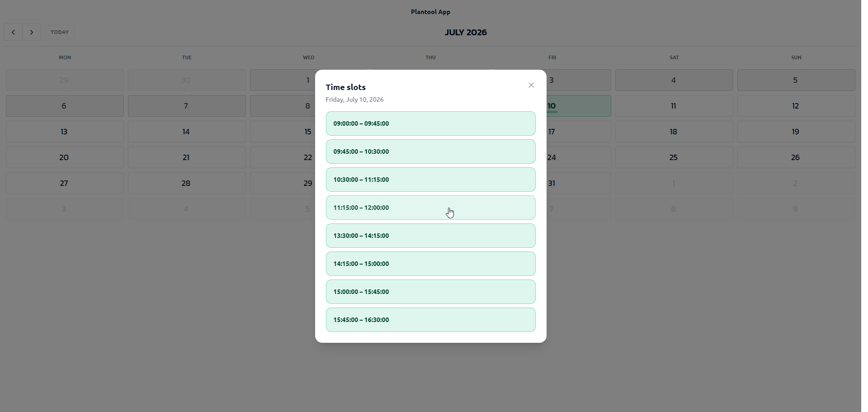Pick the 11:15:00 – 12:00:00 slot
Viewport: 868px width, 412px height.
(430, 208)
